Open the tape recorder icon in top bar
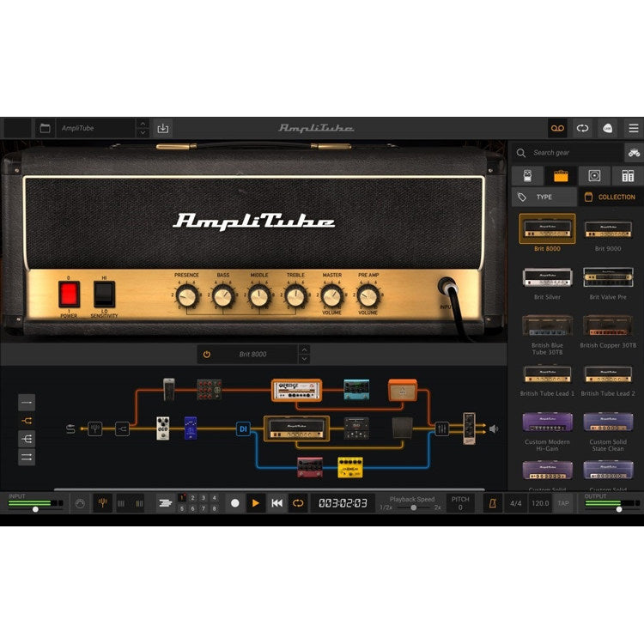The image size is (644, 644). (x=557, y=129)
